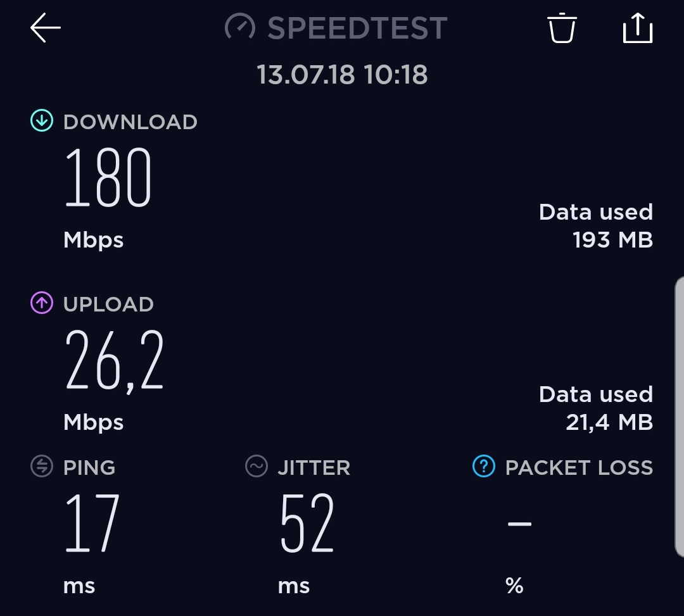
Task: Tap the DOWNLOAD label
Action: (x=130, y=122)
